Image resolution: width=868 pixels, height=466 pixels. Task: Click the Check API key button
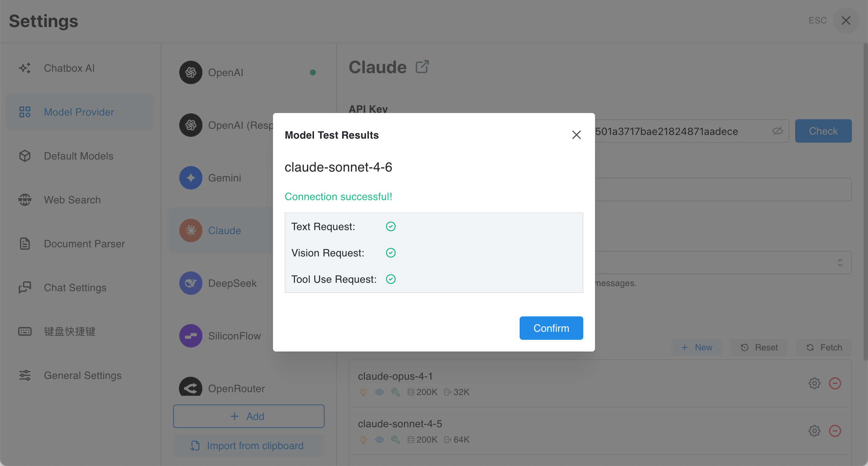(823, 131)
